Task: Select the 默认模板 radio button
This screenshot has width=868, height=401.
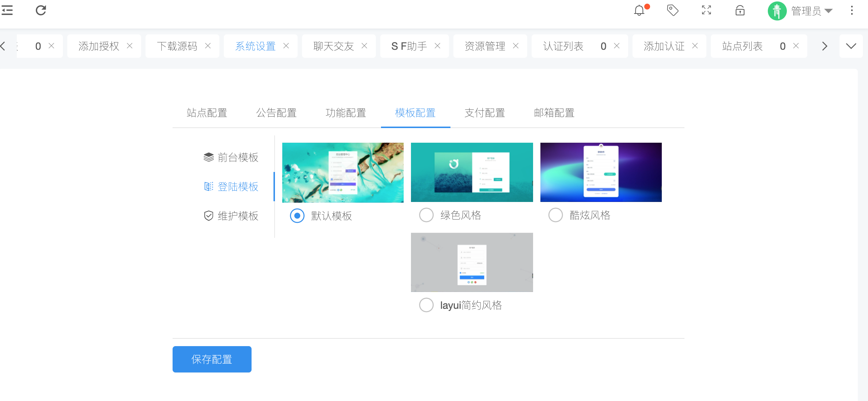Action: coord(297,216)
